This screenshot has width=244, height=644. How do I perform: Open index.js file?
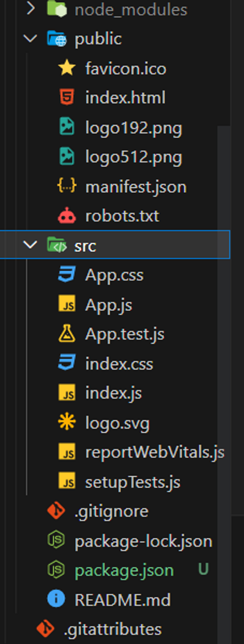coord(113,394)
